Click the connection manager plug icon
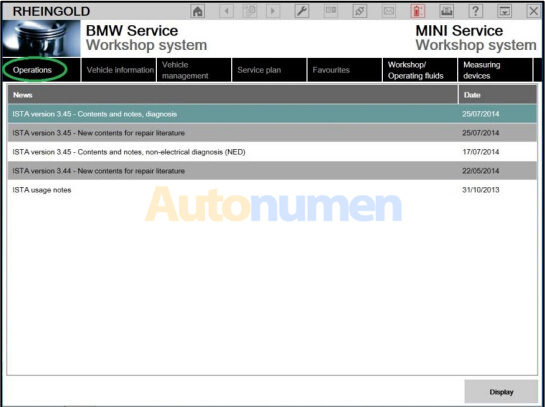Viewport: 545px width, 407px height. [x=360, y=11]
